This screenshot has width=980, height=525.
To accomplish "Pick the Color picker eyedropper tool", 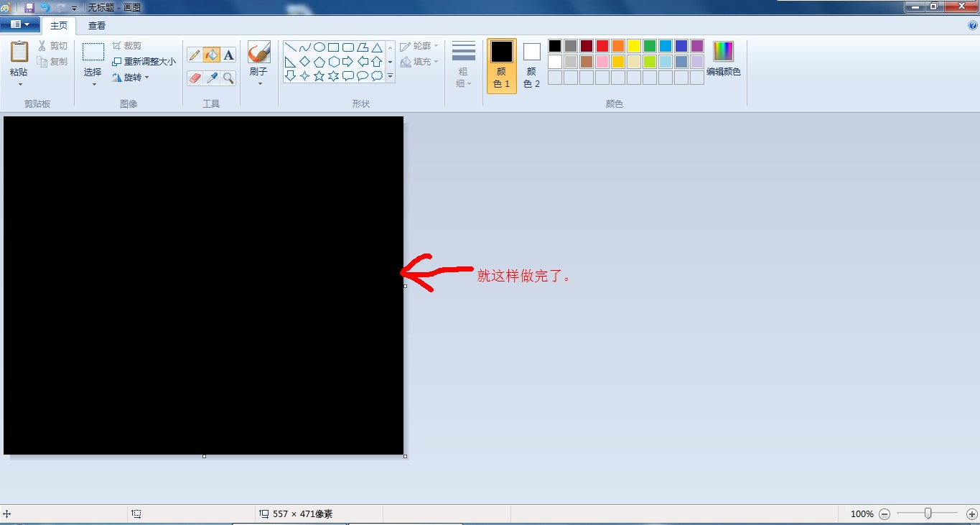I will click(x=212, y=78).
